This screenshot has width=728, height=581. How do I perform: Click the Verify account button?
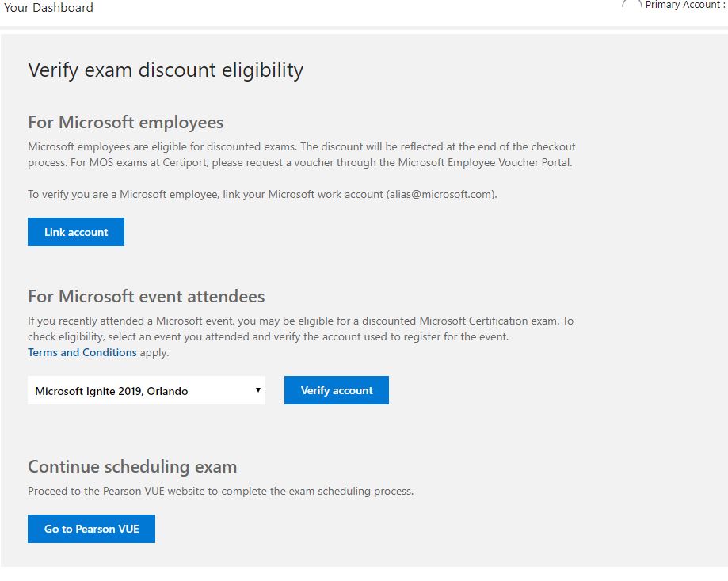(x=336, y=390)
